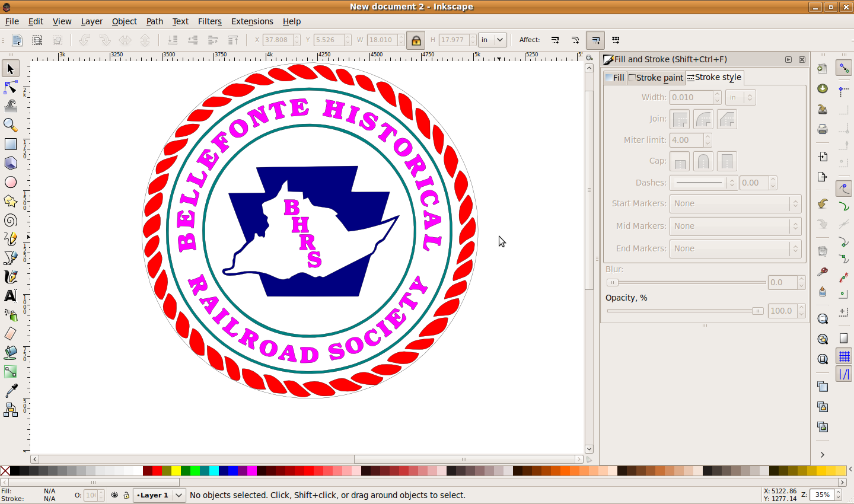854x504 pixels.
Task: Zoom to fit selection icon
Action: tap(823, 319)
